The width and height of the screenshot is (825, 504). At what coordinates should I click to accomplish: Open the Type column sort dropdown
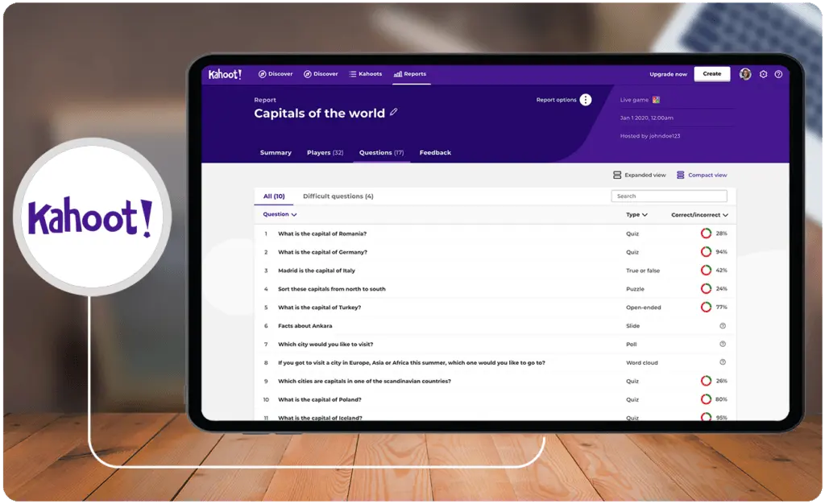(x=636, y=215)
